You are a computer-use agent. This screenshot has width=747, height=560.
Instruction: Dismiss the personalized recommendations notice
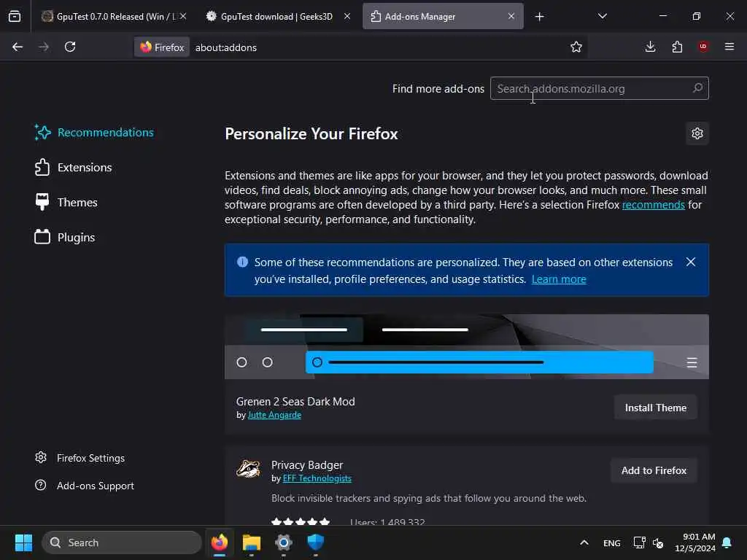(x=690, y=262)
